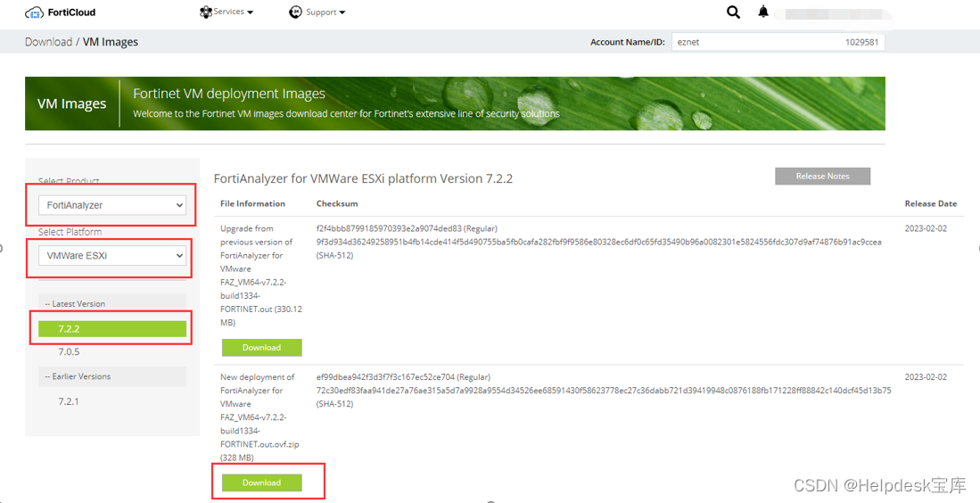Viewport: 980px width, 503px height.
Task: Click the Account Name/ID field
Action: pyautogui.click(x=778, y=42)
